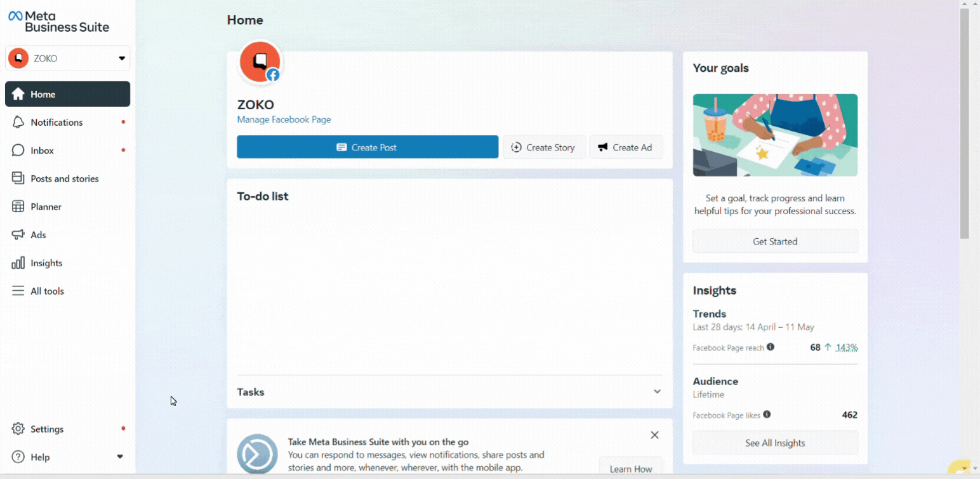The image size is (980, 479).
Task: Click the Facebook badge on profile picture
Action: tap(273, 75)
